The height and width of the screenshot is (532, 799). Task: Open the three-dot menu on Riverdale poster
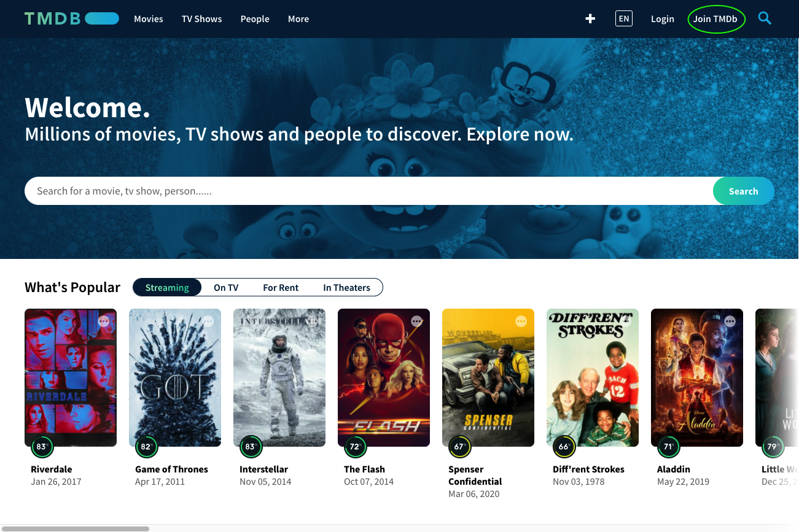click(104, 321)
